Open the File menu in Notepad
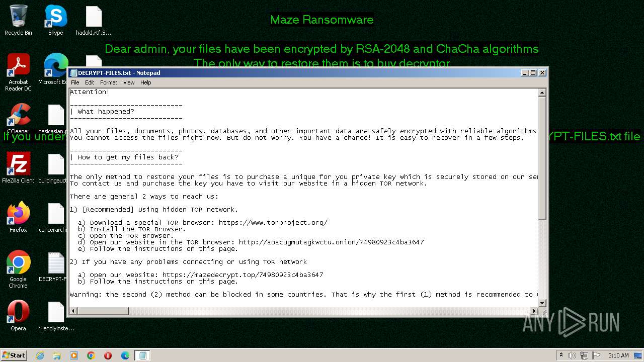 (75, 82)
